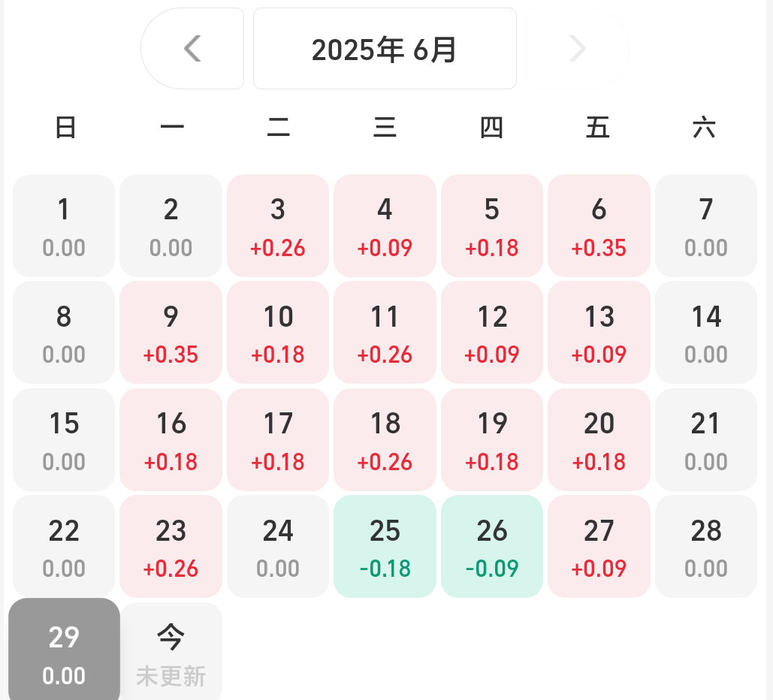
Task: Click the 四 weekday header
Action: pos(491,127)
